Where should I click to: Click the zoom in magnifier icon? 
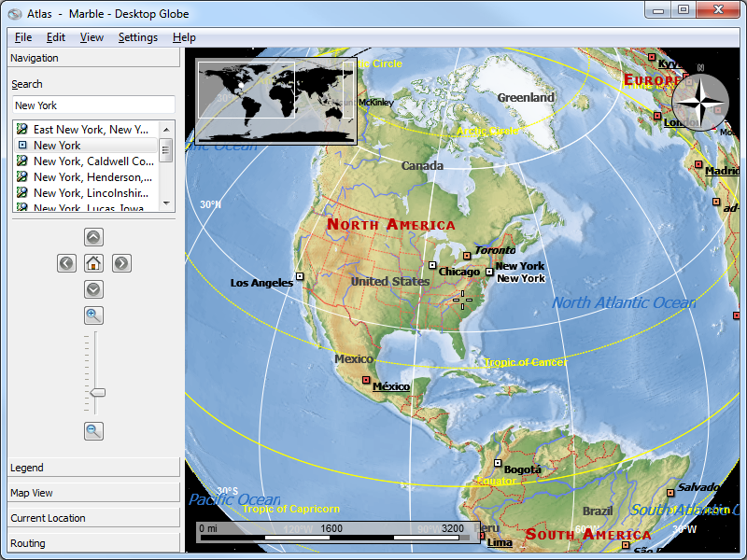[93, 315]
